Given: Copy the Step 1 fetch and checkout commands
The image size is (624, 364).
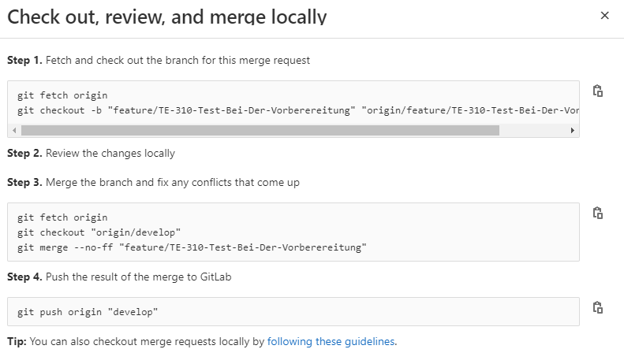Looking at the screenshot, I should pyautogui.click(x=598, y=91).
